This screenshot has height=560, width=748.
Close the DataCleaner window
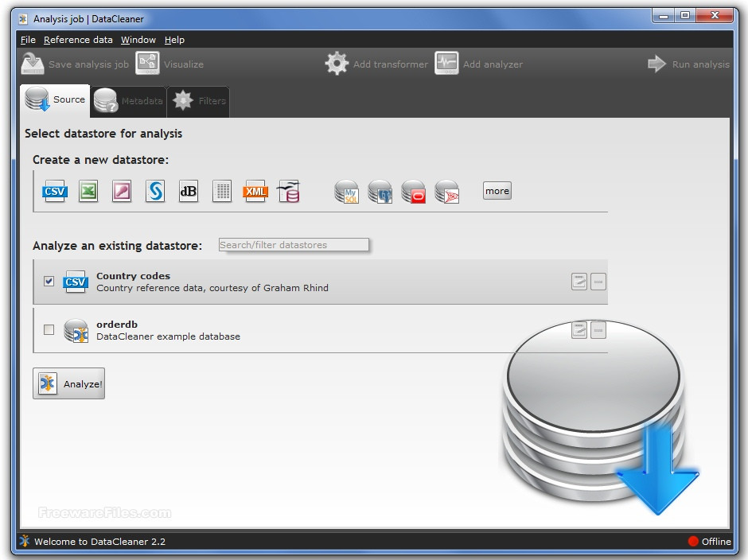point(715,16)
